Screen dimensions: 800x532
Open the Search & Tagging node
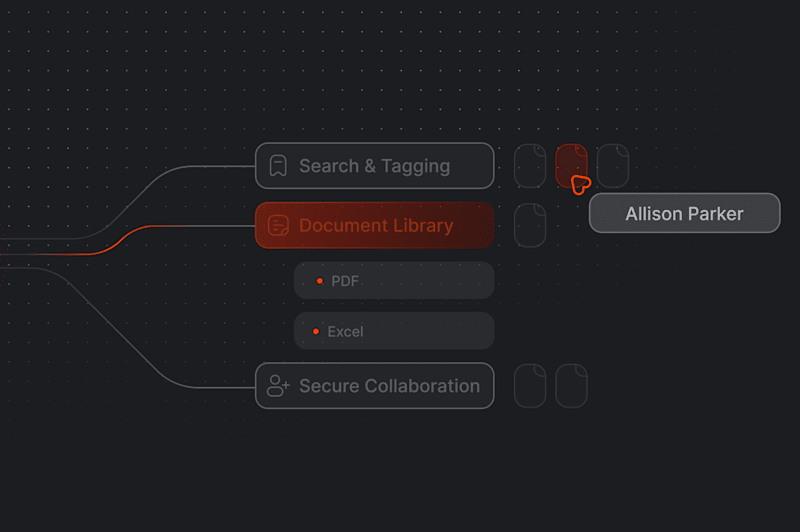coord(374,166)
